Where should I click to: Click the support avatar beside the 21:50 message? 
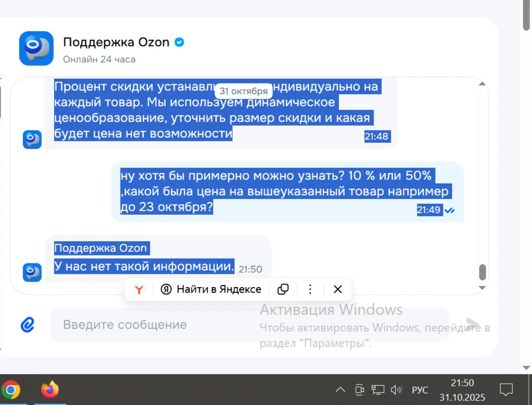32,273
